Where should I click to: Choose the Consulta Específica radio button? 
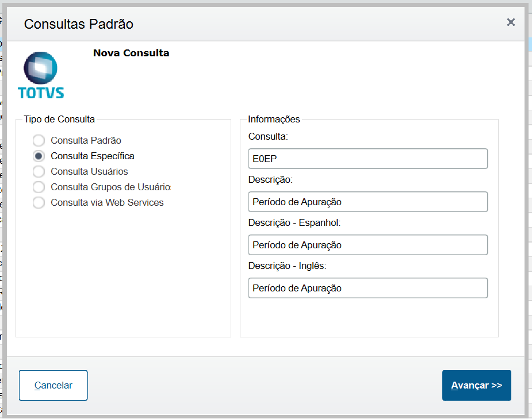point(39,156)
